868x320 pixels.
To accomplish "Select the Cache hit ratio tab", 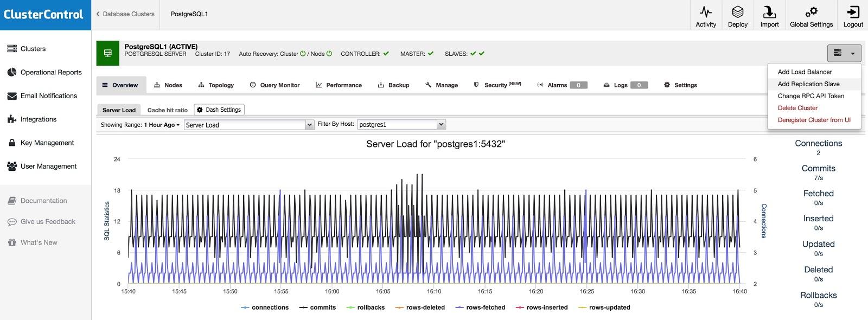I will [168, 110].
